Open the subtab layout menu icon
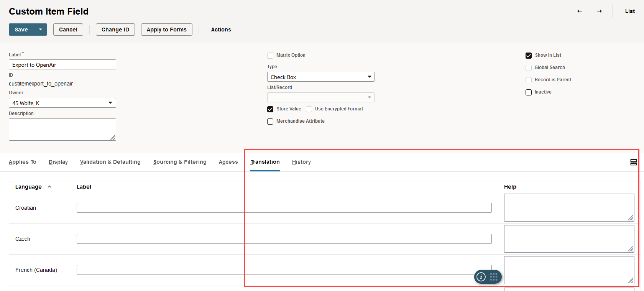 click(634, 162)
